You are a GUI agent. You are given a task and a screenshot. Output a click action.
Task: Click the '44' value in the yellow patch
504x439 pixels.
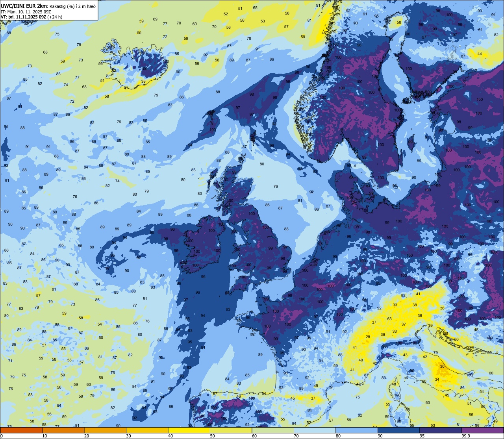480,54
